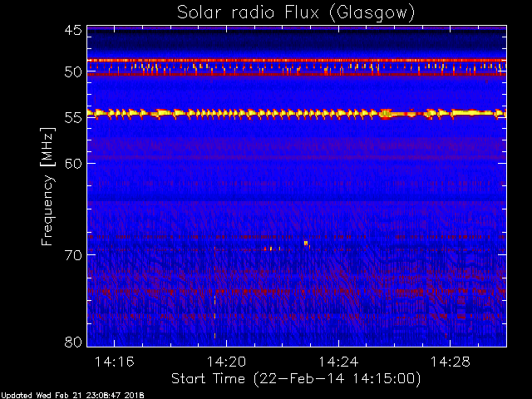
Task: Click the 14:20 time axis label
Action: 226,362
